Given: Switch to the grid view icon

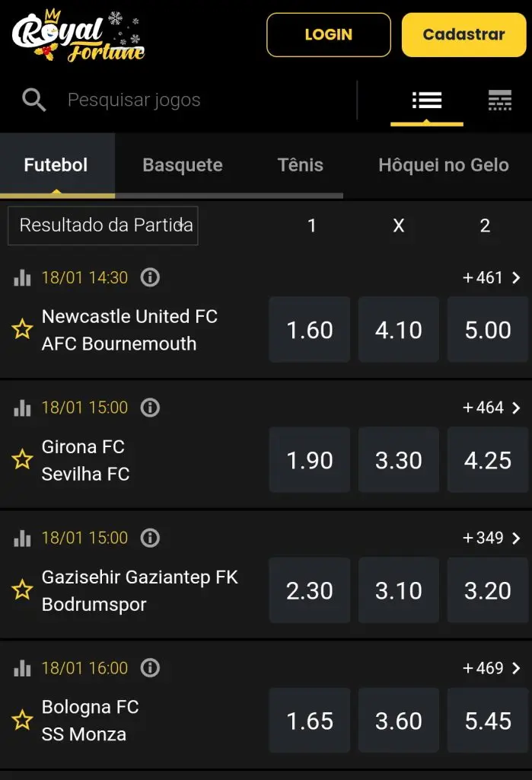Looking at the screenshot, I should pos(500,99).
